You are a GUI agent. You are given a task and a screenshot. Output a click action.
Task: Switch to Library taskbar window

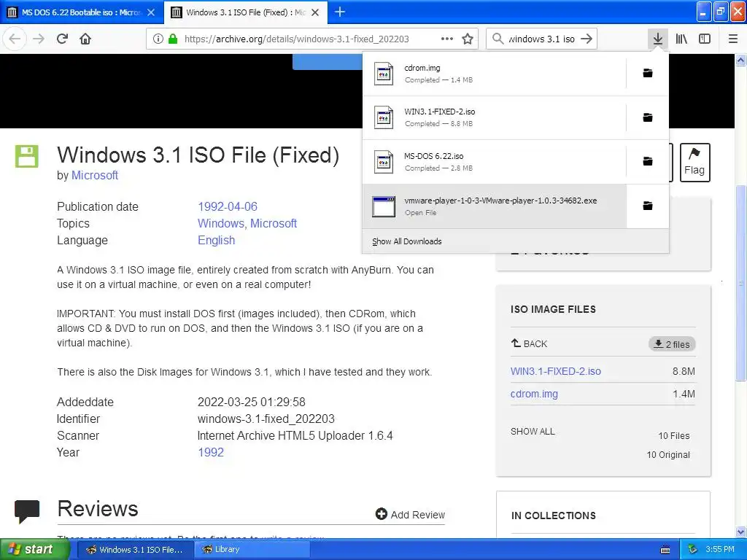[x=252, y=550]
